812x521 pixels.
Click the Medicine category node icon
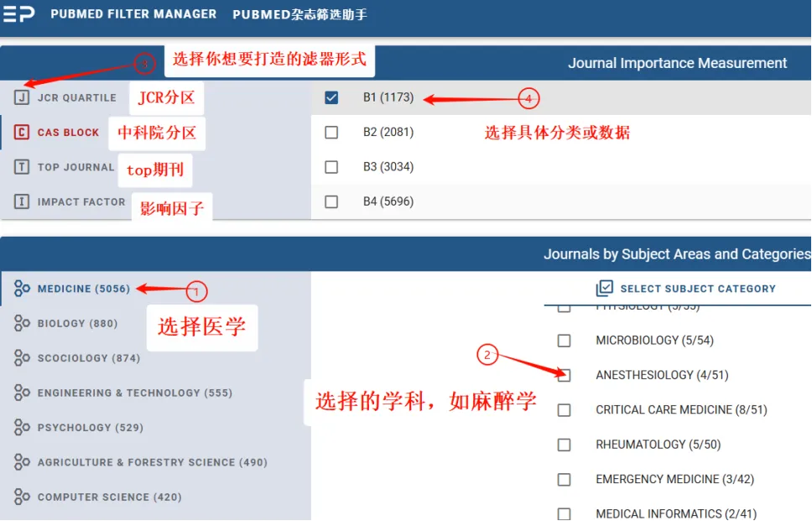(x=22, y=289)
